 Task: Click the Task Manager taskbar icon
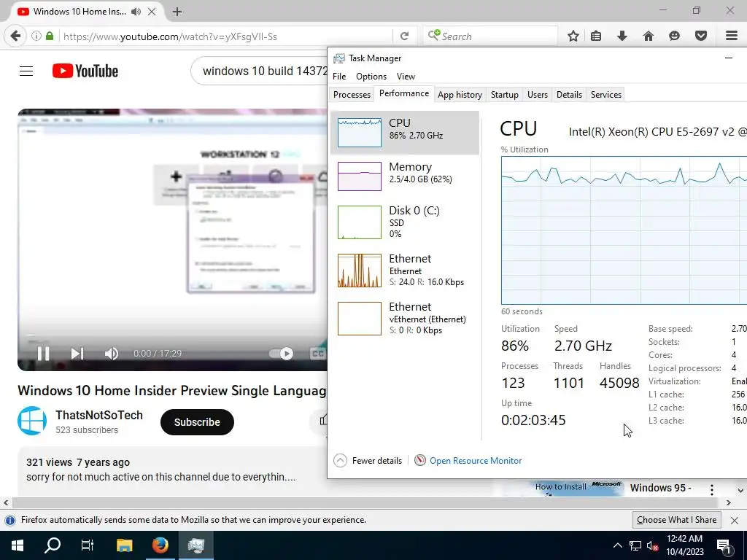coord(196,545)
